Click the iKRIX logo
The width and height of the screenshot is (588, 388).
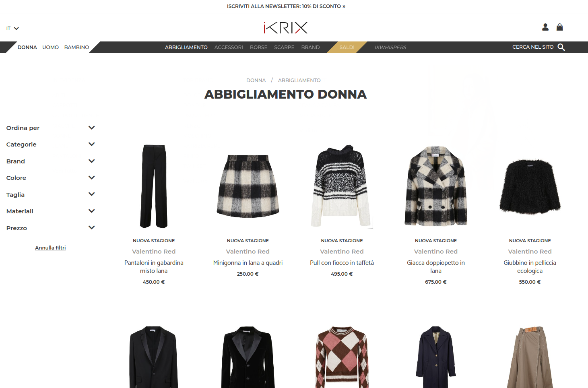(x=286, y=28)
